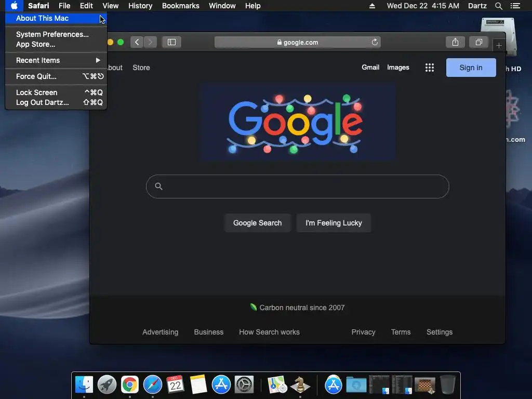Open the Google apps grid icon
The width and height of the screenshot is (532, 399).
(x=430, y=68)
